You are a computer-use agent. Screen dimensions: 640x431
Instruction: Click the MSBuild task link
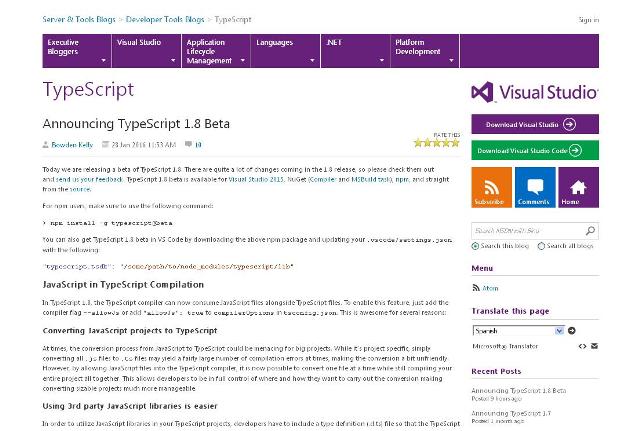coord(371,179)
